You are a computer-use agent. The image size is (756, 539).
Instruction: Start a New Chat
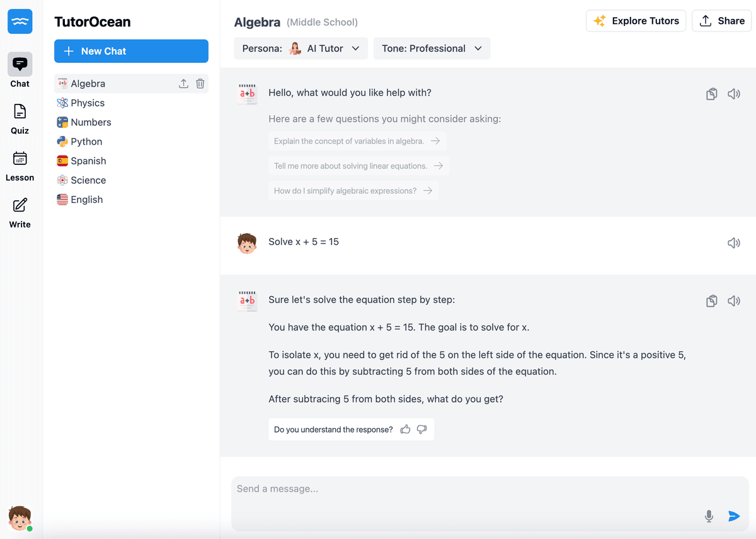tap(131, 51)
